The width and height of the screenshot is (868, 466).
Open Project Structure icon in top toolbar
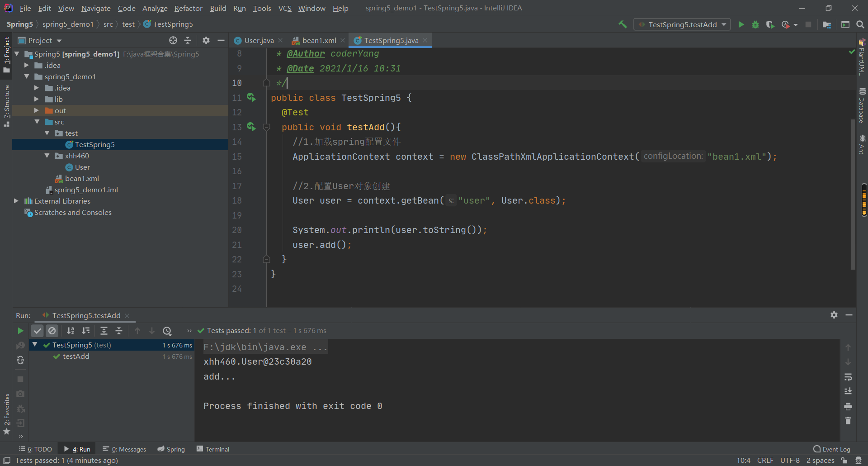tap(827, 24)
